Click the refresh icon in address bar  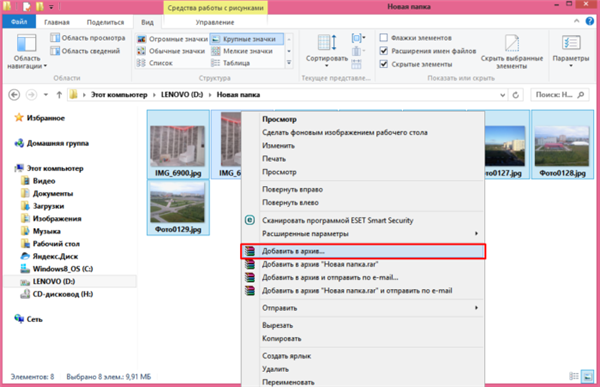515,95
